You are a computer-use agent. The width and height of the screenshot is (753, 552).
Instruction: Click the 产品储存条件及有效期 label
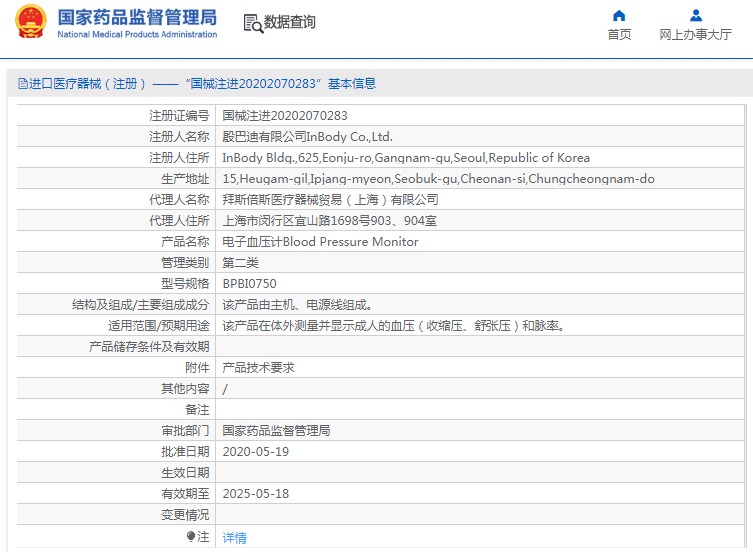149,347
